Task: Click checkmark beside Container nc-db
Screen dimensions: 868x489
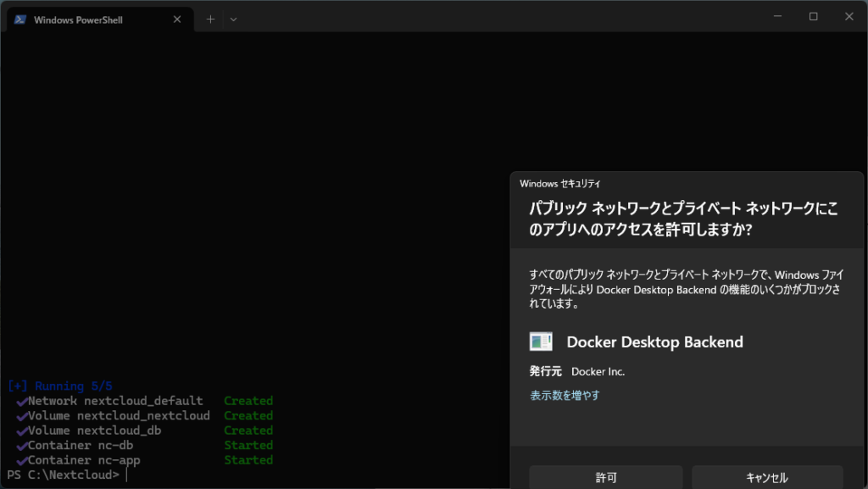Action: [21, 446]
